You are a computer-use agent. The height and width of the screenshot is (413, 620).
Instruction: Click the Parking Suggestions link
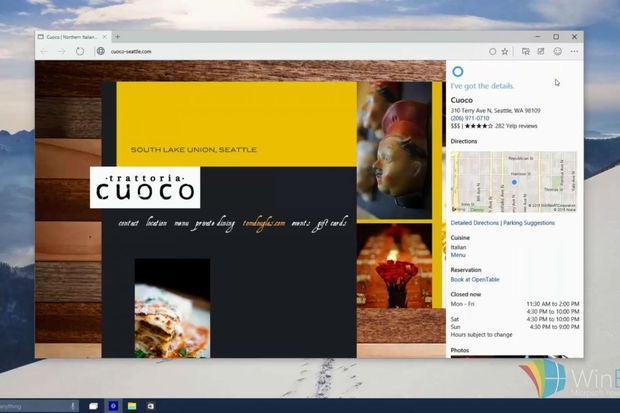click(x=529, y=223)
